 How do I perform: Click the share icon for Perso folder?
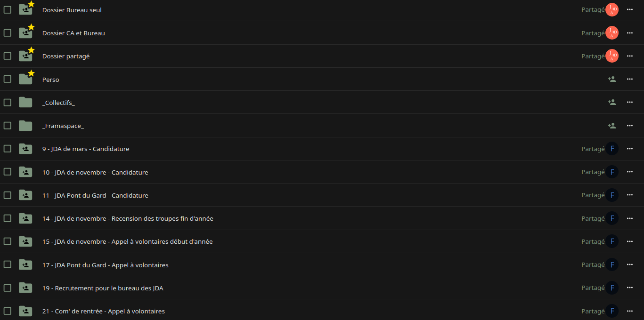tap(611, 79)
